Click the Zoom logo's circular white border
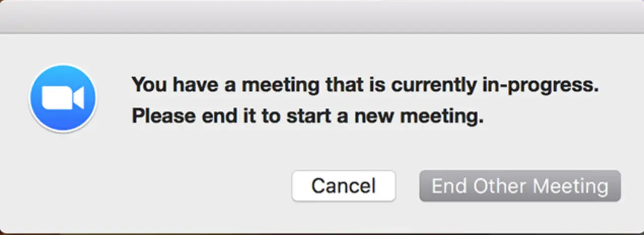Image resolution: width=644 pixels, height=235 pixels. click(x=63, y=66)
